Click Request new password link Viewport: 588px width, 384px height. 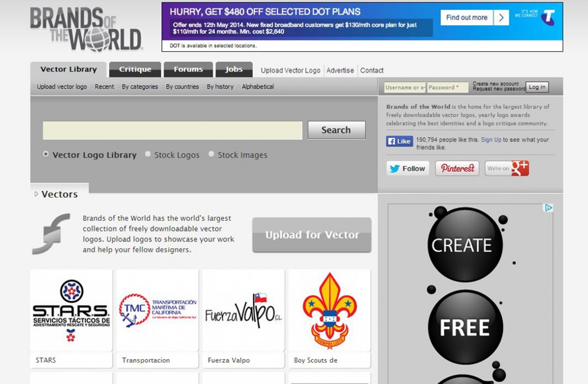tap(499, 89)
